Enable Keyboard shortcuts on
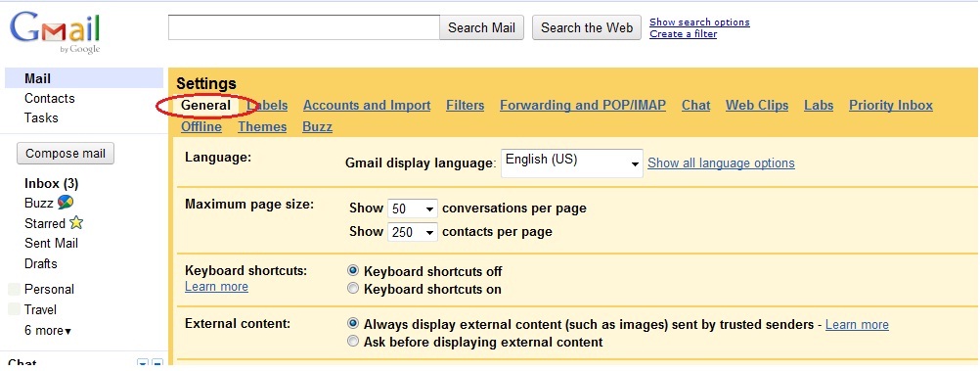 pyautogui.click(x=354, y=289)
